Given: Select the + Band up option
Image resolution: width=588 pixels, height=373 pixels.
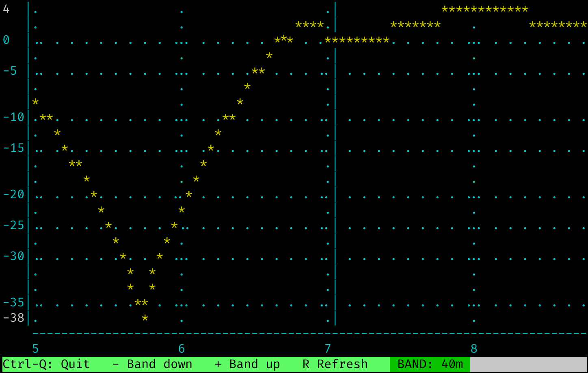Looking at the screenshot, I should pos(247,364).
